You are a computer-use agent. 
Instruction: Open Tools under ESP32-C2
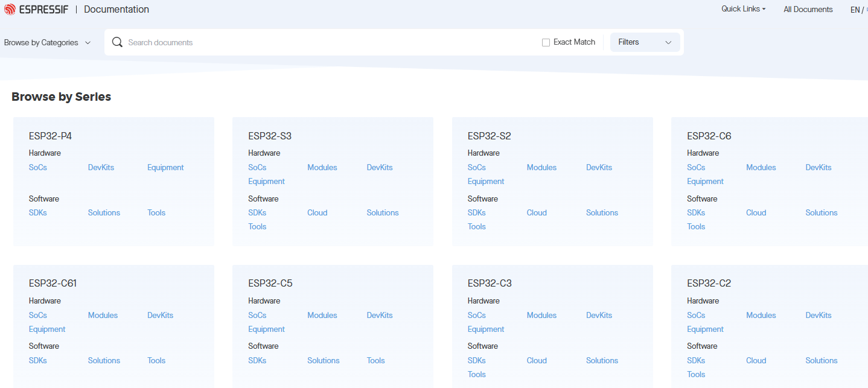[x=696, y=374]
